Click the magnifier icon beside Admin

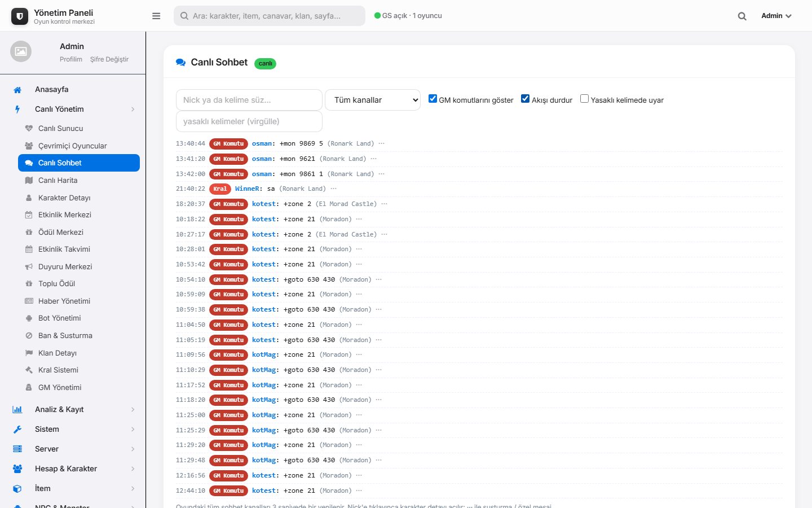pos(742,16)
